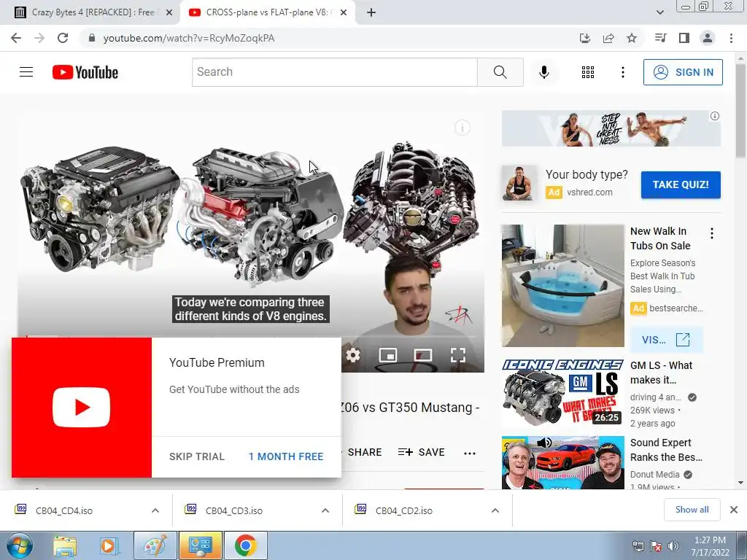Click the YouTube search input field
The width and height of the screenshot is (747, 560).
coord(334,72)
